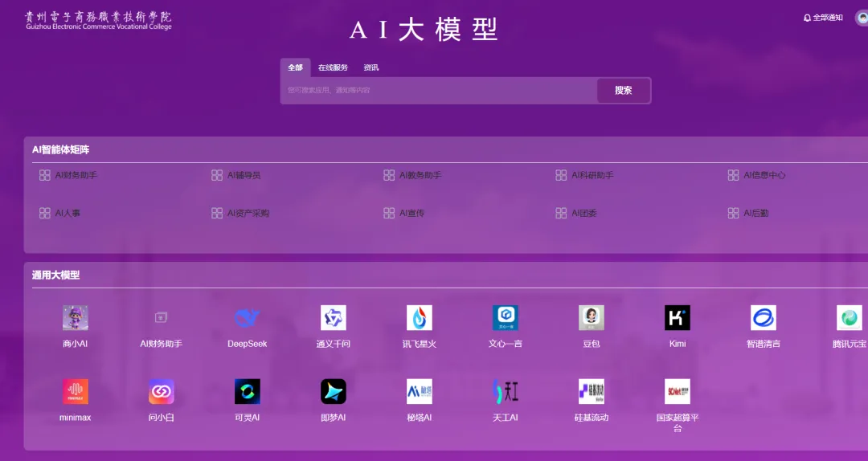This screenshot has height=461, width=868.
Task: Launch the Kimi app icon
Action: click(677, 318)
